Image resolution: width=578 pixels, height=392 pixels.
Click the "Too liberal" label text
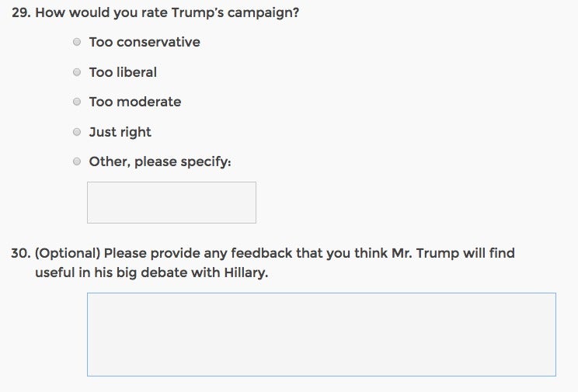[x=123, y=72]
